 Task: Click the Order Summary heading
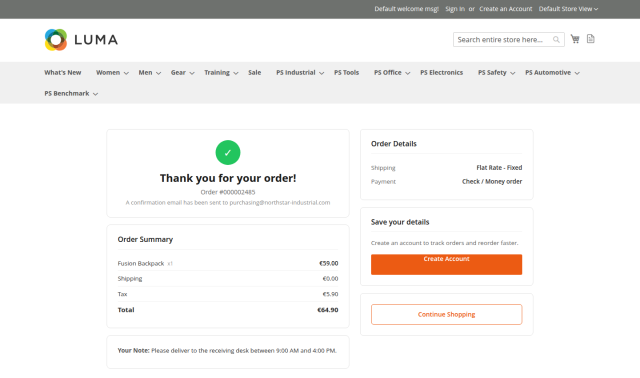point(145,239)
